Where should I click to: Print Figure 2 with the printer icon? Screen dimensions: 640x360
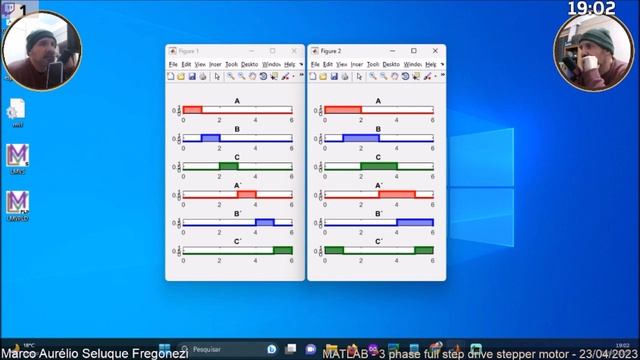tap(345, 76)
